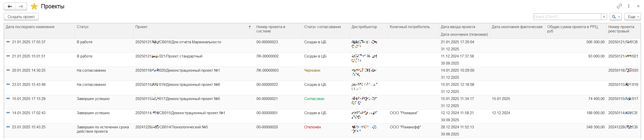
Task: Click the ООО "Ромашка" consumer cell
Action: [404, 113]
